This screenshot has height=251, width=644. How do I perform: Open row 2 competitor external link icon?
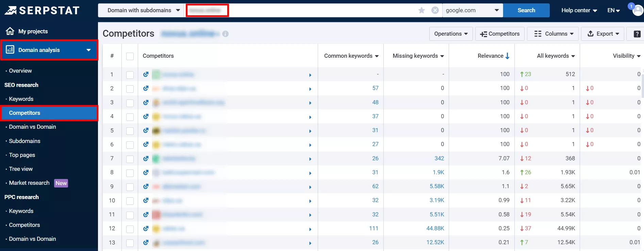pyautogui.click(x=146, y=88)
